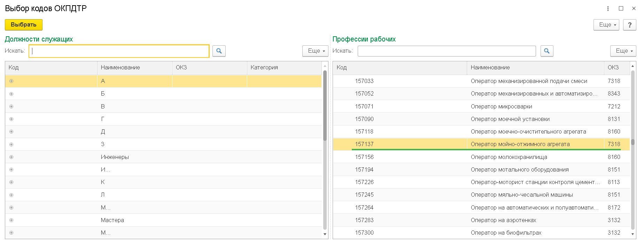Image resolution: width=644 pixels, height=243 pixels.
Task: Open the help question mark button
Action: pos(629,25)
